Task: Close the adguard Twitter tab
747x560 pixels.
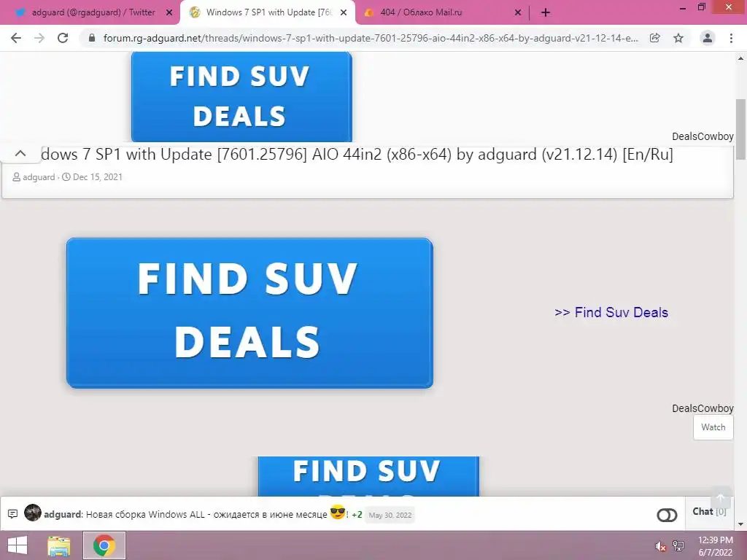Action: [169, 13]
